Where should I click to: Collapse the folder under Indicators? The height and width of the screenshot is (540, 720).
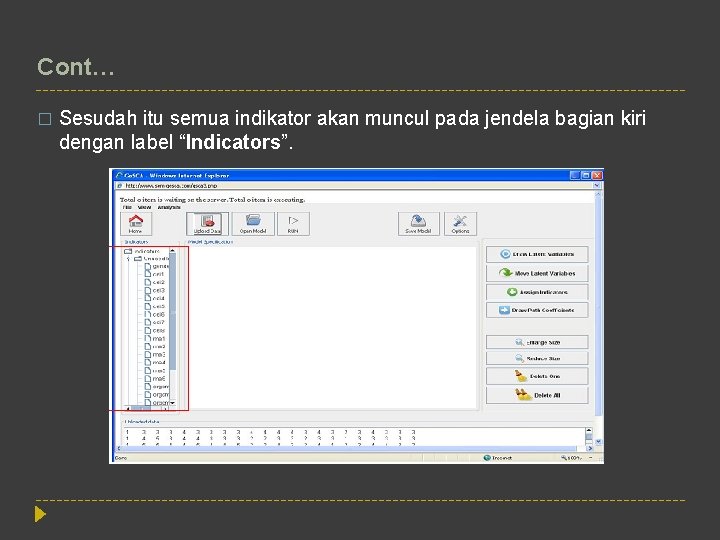pyautogui.click(x=129, y=259)
